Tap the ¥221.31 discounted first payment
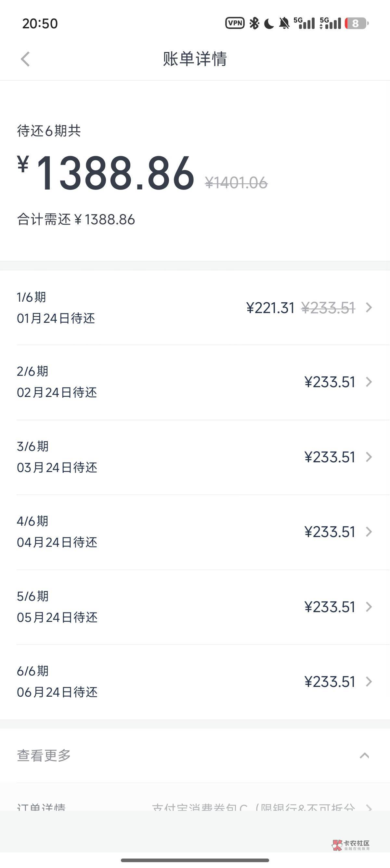Image resolution: width=390 pixels, height=868 pixels. pos(270,308)
